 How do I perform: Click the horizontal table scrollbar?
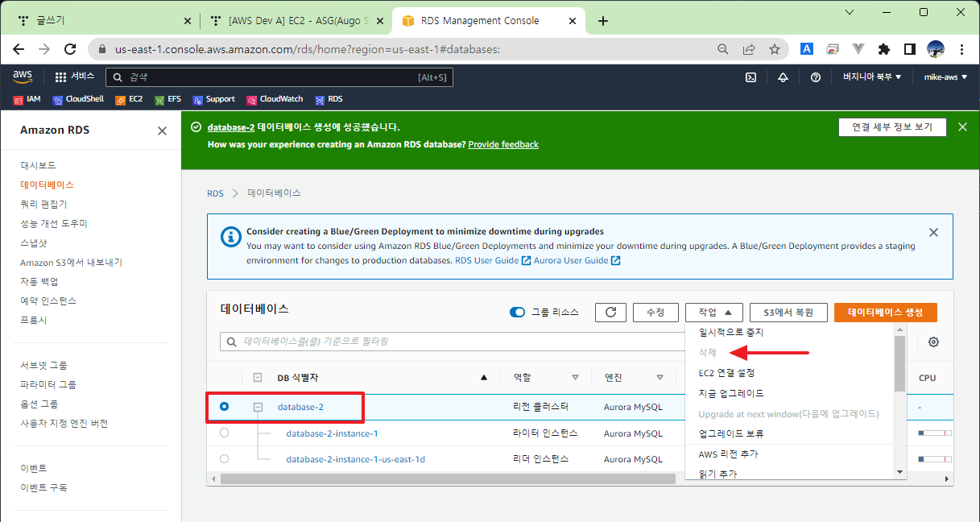[x=448, y=478]
